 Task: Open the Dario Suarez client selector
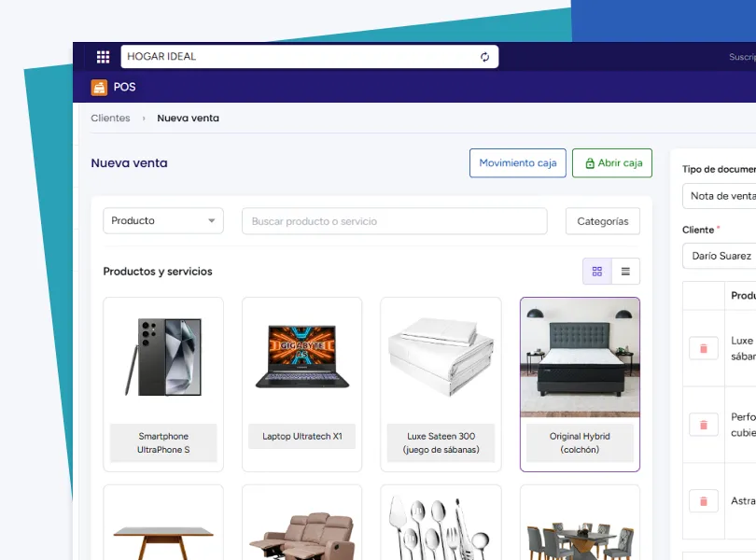[x=720, y=256]
